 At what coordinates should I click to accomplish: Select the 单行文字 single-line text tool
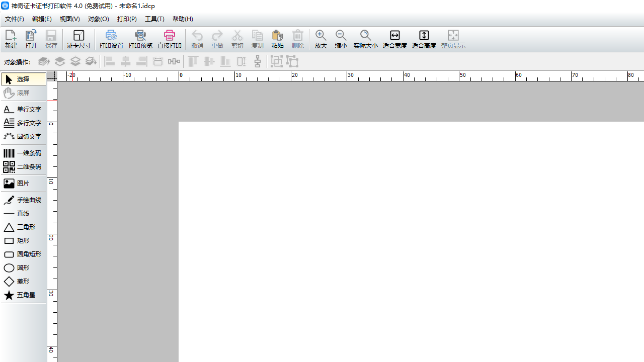(x=23, y=109)
